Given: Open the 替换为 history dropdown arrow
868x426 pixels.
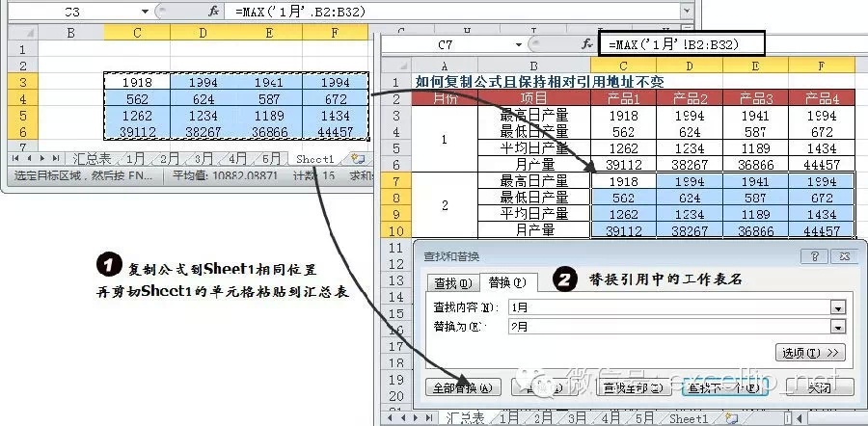Looking at the screenshot, I should coord(839,327).
